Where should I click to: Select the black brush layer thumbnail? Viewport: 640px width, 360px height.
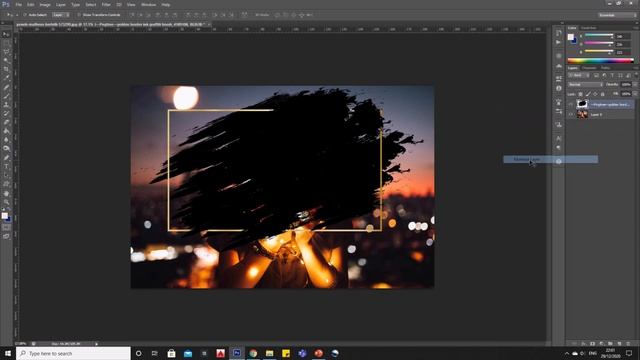click(582, 104)
